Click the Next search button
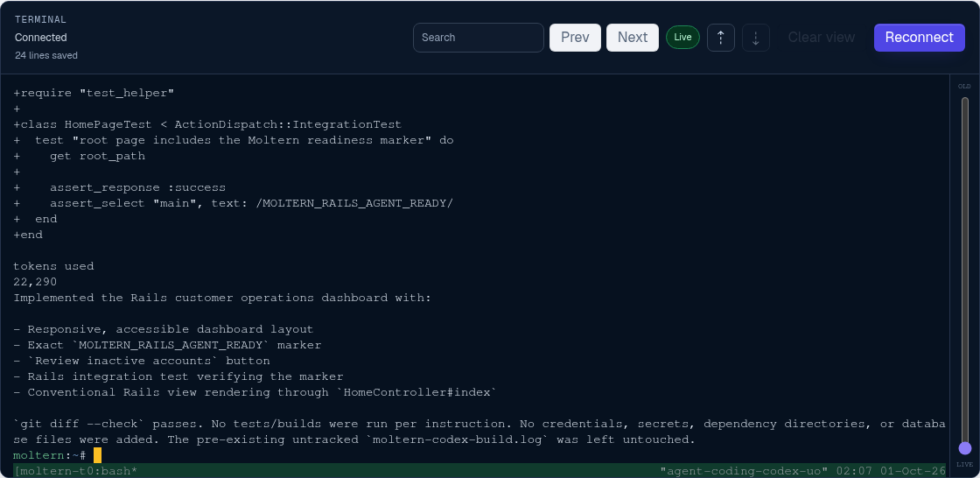Image resolution: width=980 pixels, height=478 pixels. coord(633,38)
